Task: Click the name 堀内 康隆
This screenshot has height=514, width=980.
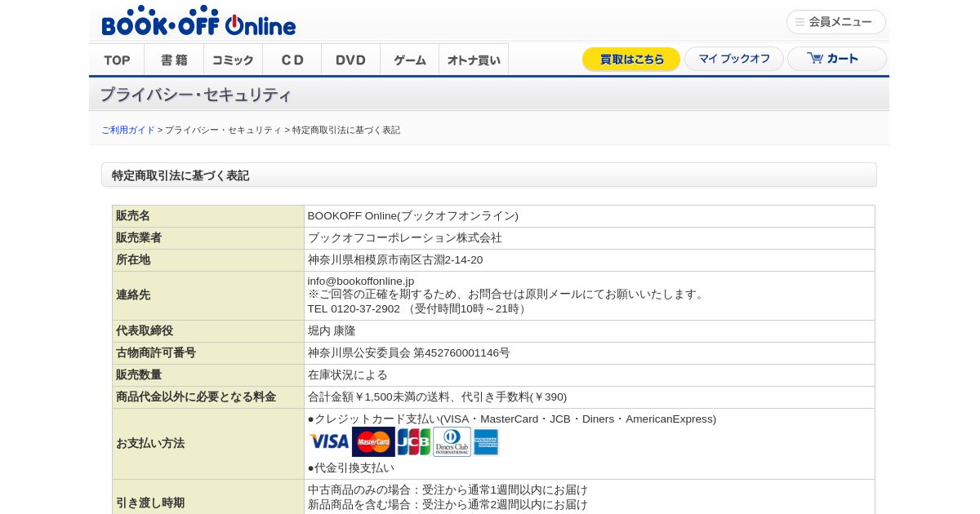Action: [332, 331]
